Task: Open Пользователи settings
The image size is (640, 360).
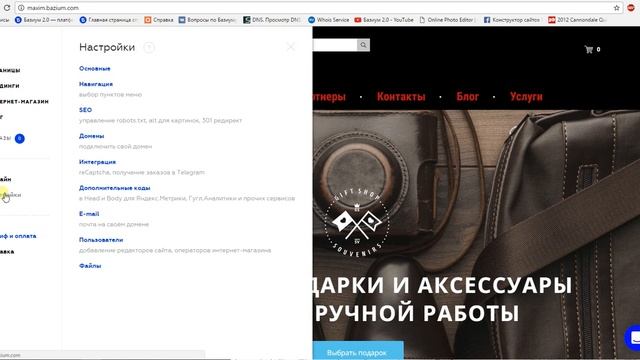Action: (x=101, y=240)
